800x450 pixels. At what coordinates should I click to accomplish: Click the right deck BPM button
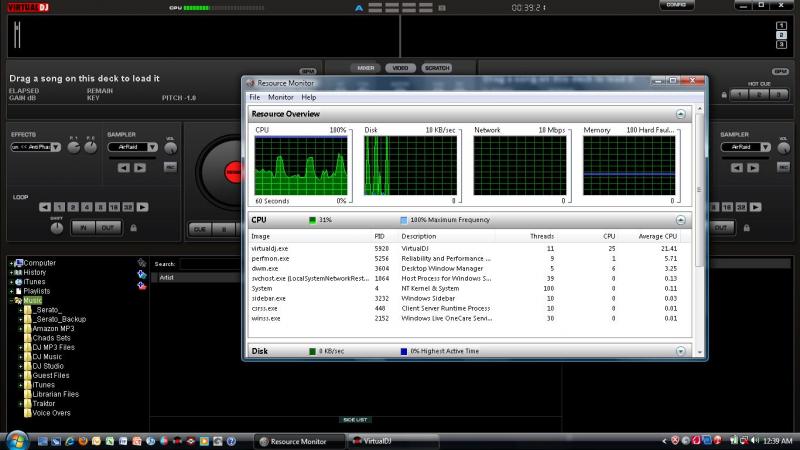pos(780,71)
